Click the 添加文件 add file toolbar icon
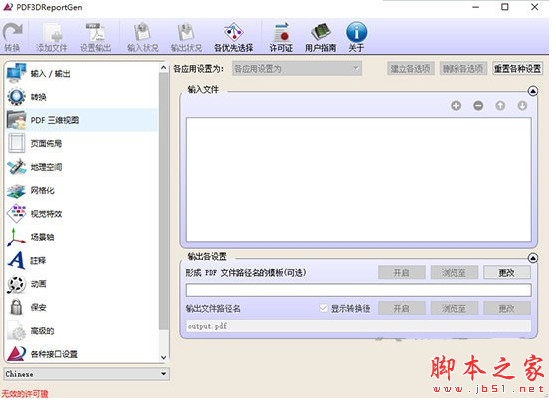This screenshot has width=556, height=400. pos(52,37)
